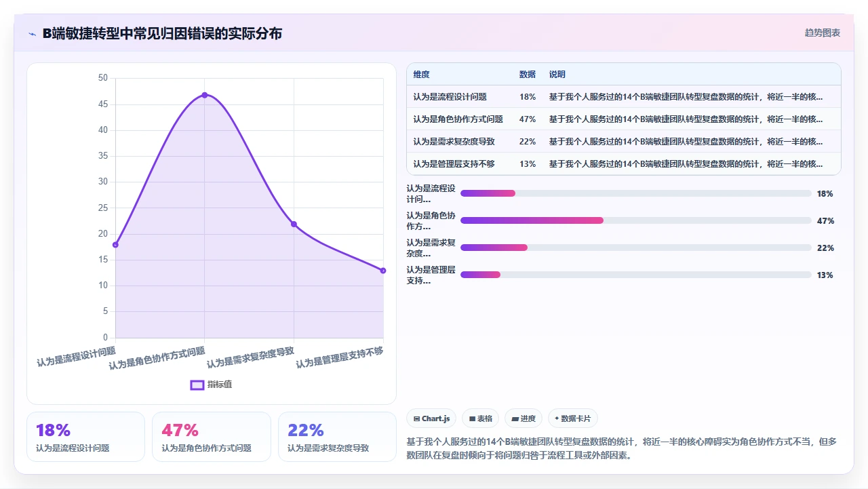Select table row 认为是流程设计问题

point(624,97)
